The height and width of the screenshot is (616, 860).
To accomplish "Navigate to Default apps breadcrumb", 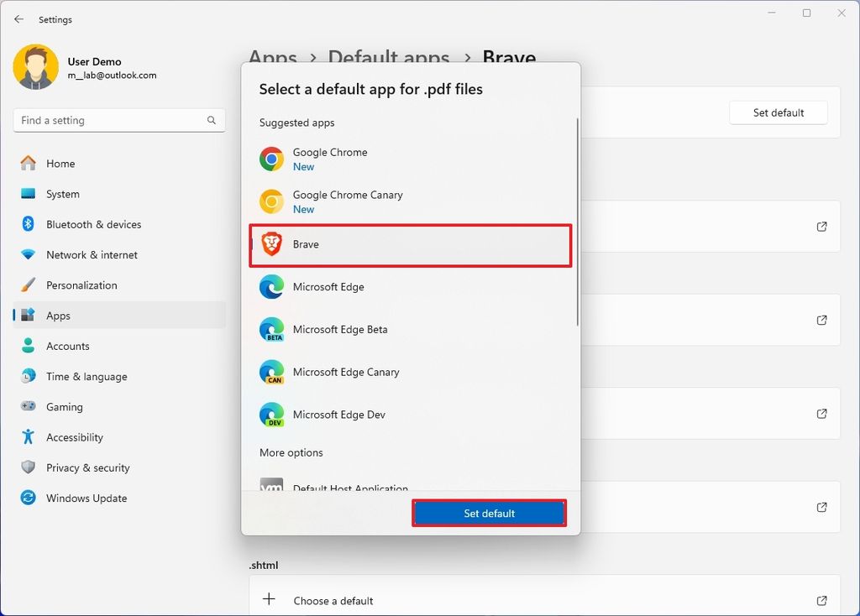I will pos(388,58).
